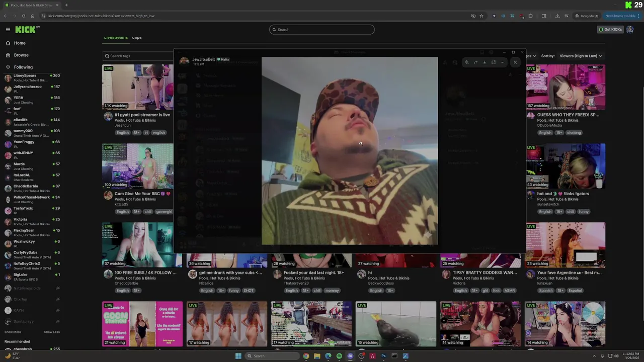The image size is (644, 362).
Task: Click the 'mommy' tag
Action: [x=332, y=291]
